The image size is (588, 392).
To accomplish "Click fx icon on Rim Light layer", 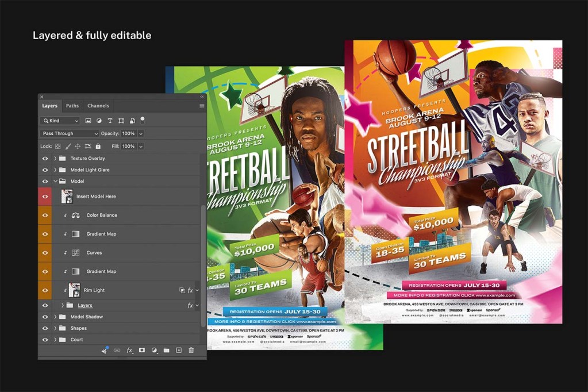I will 190,290.
